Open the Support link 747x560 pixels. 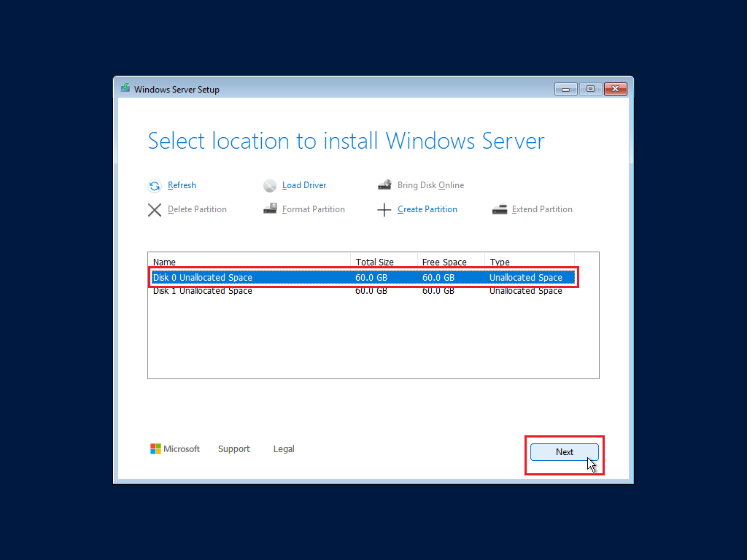(x=234, y=449)
